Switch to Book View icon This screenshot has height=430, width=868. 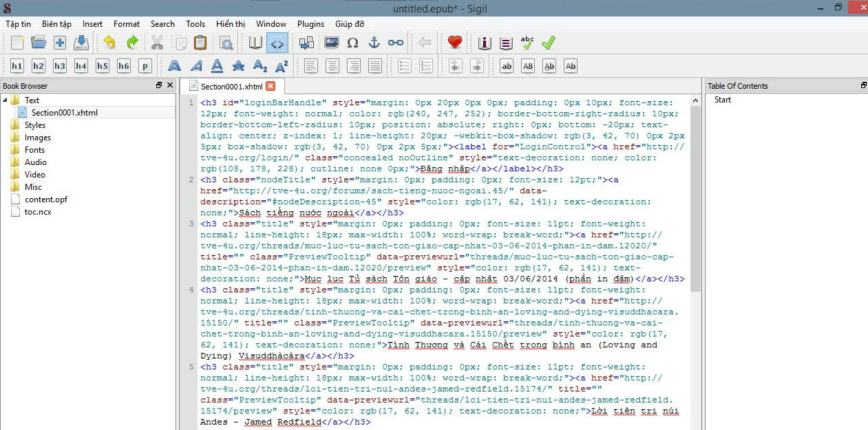click(x=255, y=43)
